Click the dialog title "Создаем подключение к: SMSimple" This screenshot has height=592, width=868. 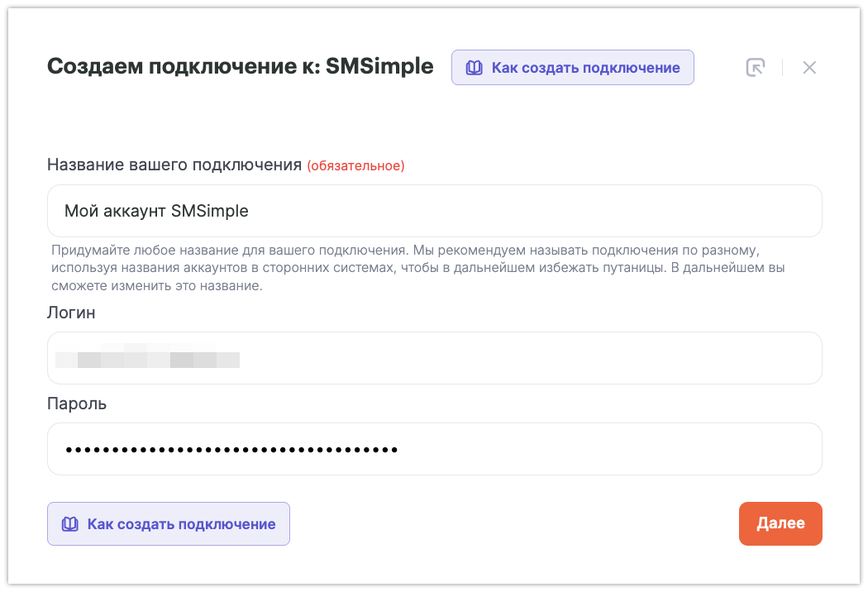[x=240, y=66]
